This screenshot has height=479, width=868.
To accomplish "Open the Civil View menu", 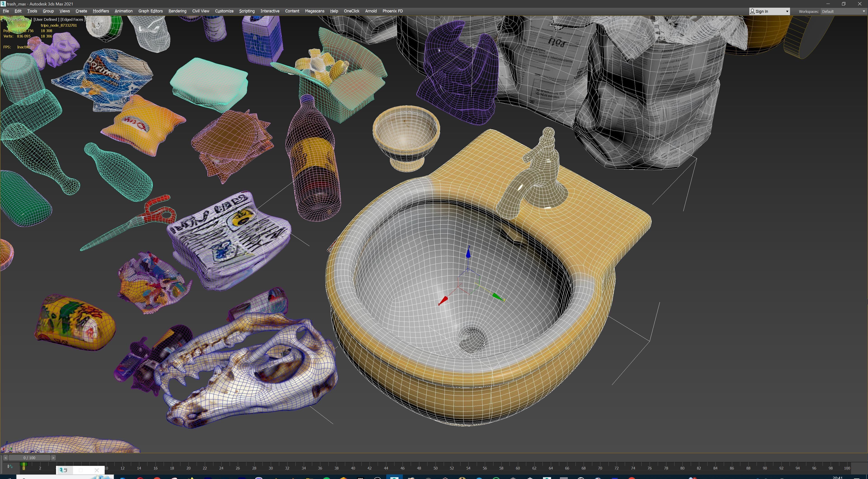I will point(200,11).
